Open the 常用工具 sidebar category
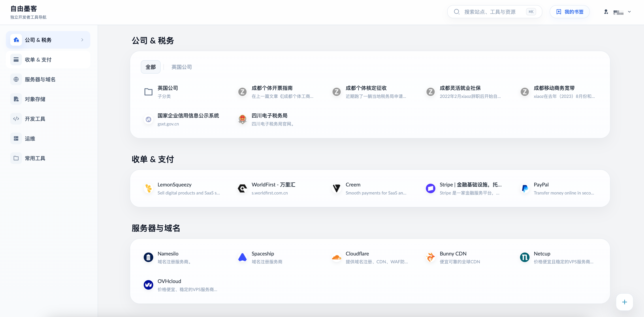This screenshot has height=317, width=644. 48,158
